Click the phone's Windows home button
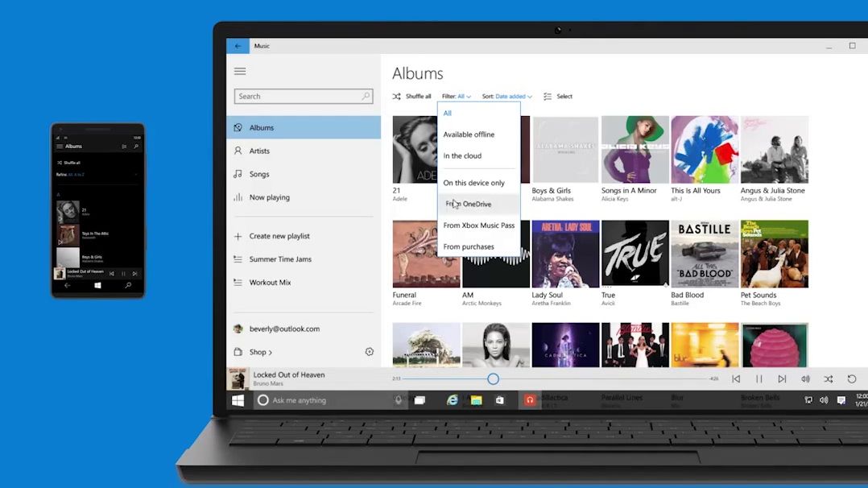Viewport: 868px width, 488px height. (x=97, y=285)
